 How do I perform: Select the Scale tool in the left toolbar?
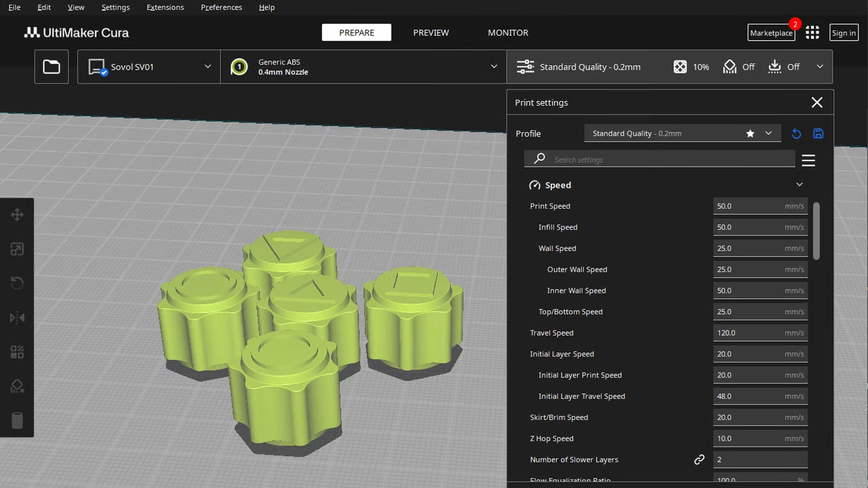[17, 249]
